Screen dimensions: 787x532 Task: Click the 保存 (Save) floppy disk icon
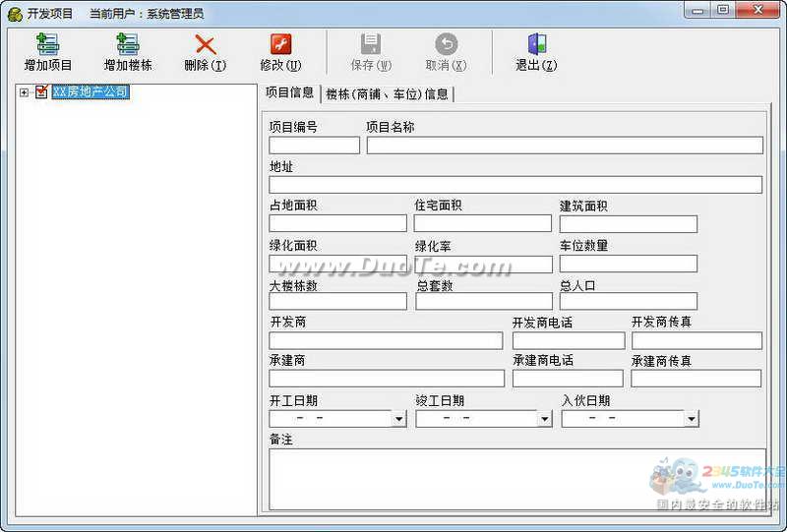click(x=370, y=45)
